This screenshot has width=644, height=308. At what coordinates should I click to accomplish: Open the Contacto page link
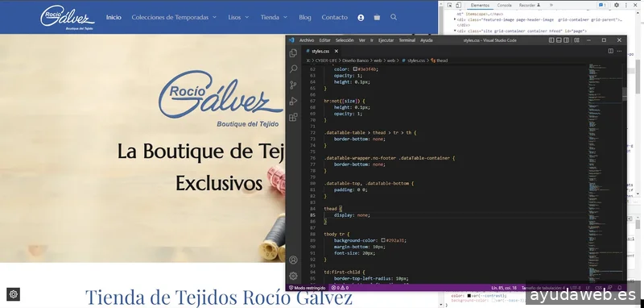(x=334, y=17)
